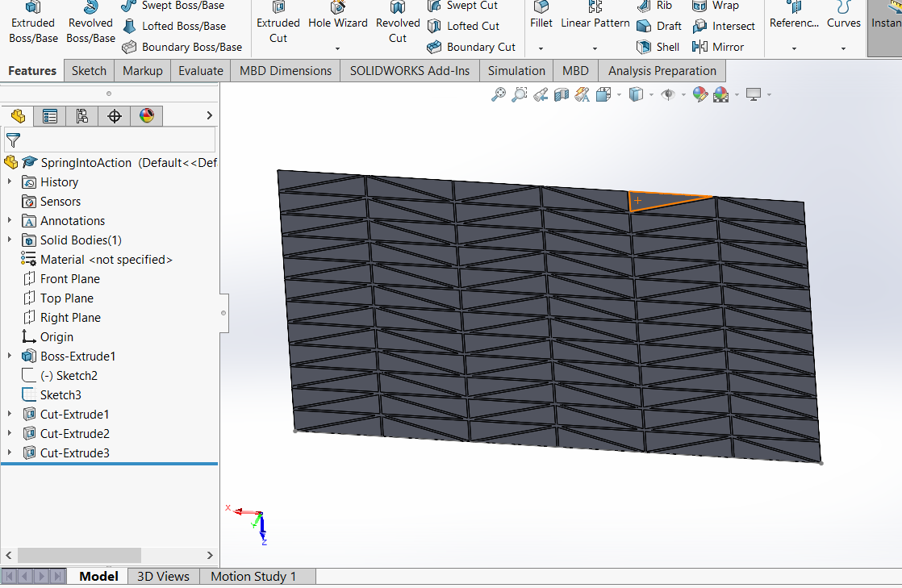902x588 pixels.
Task: Toggle Hide/Show Items eye icon
Action: pos(668,94)
